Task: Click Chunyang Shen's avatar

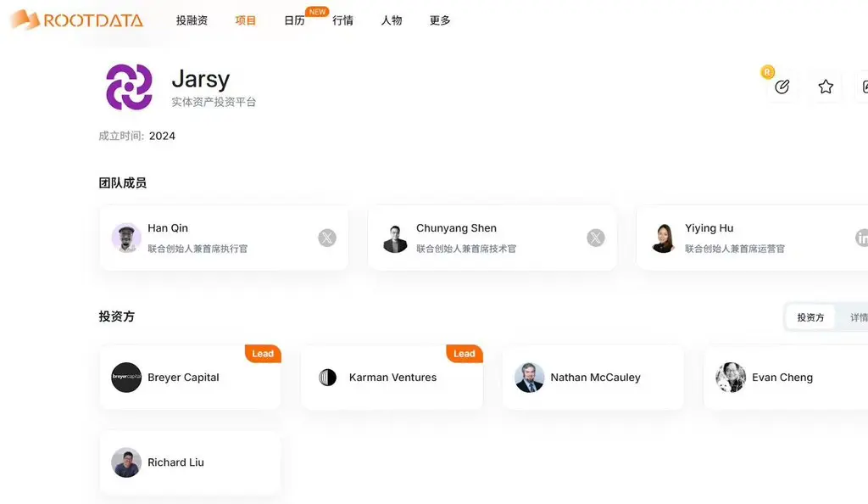Action: coord(395,238)
